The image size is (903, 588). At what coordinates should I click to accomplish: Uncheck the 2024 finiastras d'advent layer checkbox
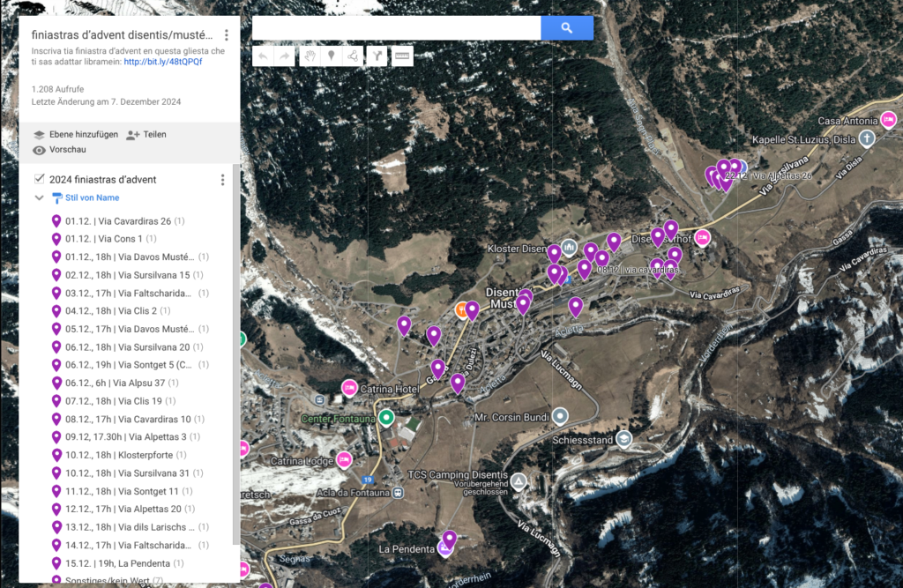pos(39,179)
